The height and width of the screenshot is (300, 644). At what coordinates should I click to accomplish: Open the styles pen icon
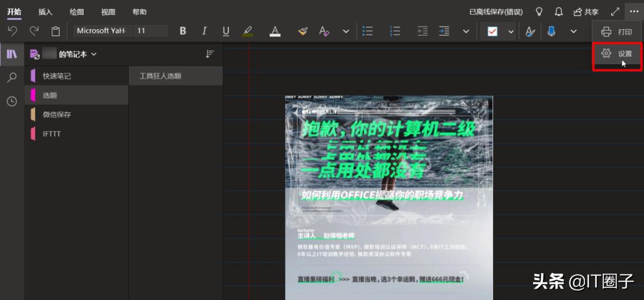pos(530,31)
